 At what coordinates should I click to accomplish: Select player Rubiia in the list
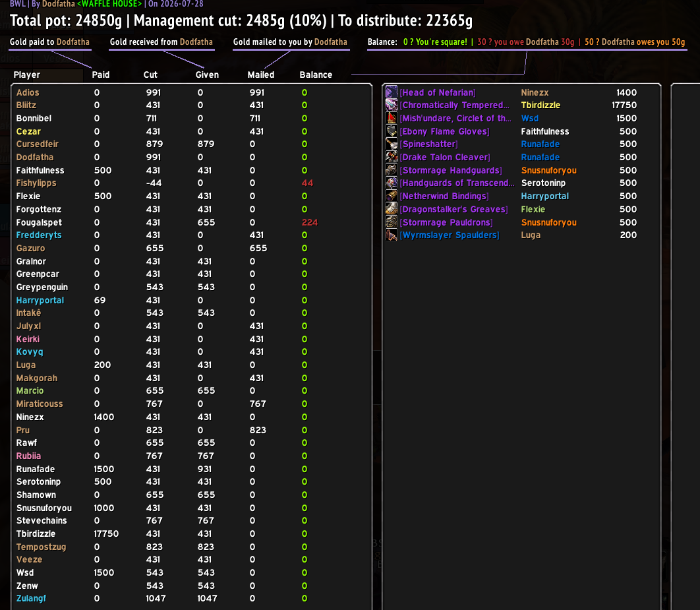tap(28, 456)
